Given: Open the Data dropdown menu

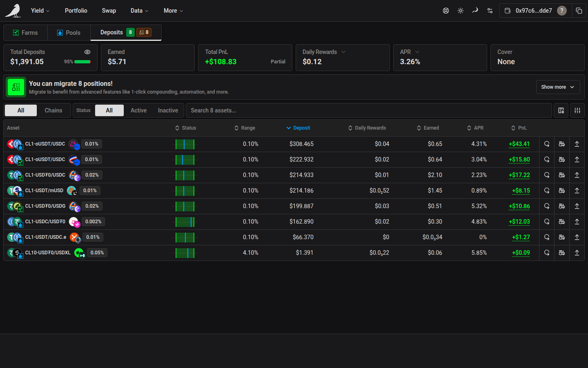Looking at the screenshot, I should click(139, 11).
